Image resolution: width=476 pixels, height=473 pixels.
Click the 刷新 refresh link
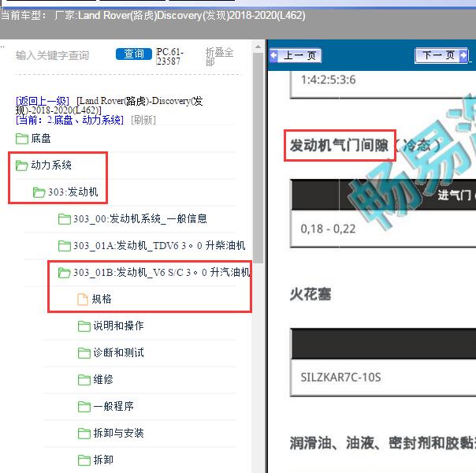point(143,120)
